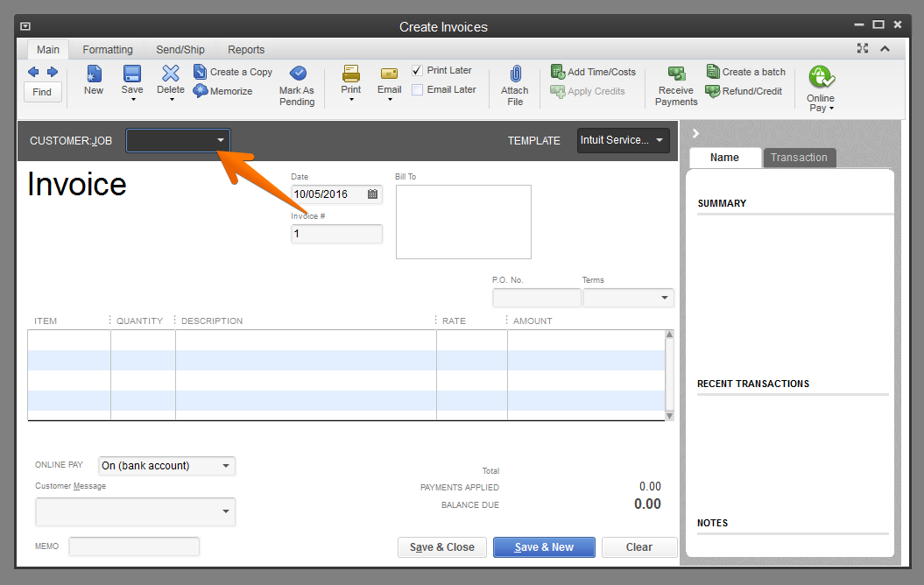Switch to the Formatting tab

[x=107, y=49]
